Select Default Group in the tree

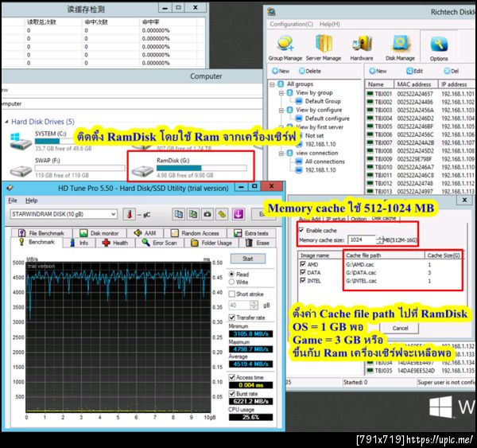coord(323,101)
